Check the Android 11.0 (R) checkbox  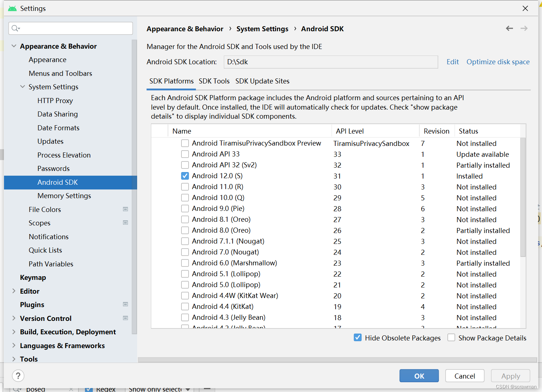click(185, 187)
